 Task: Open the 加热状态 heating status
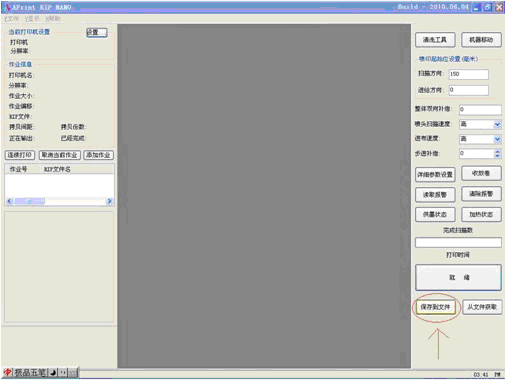[x=481, y=214]
